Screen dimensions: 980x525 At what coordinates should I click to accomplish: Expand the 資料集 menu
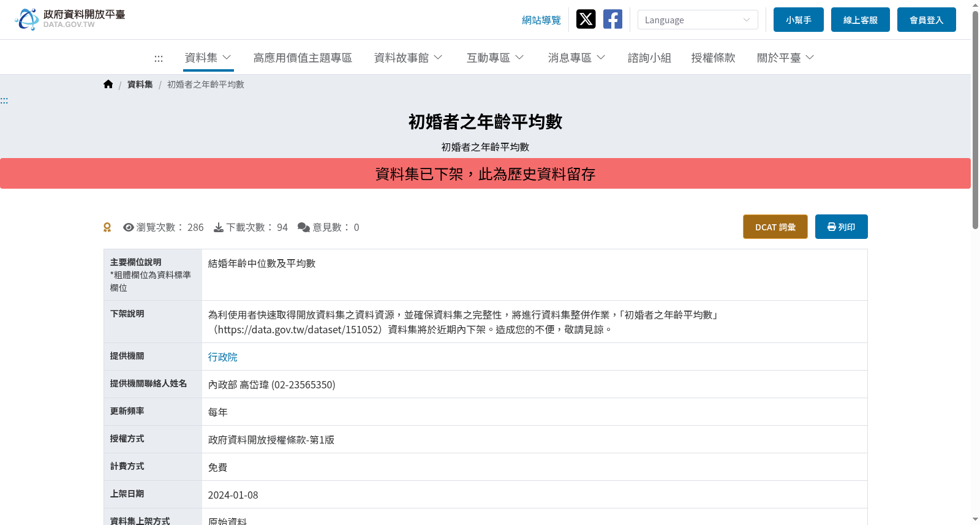[208, 58]
